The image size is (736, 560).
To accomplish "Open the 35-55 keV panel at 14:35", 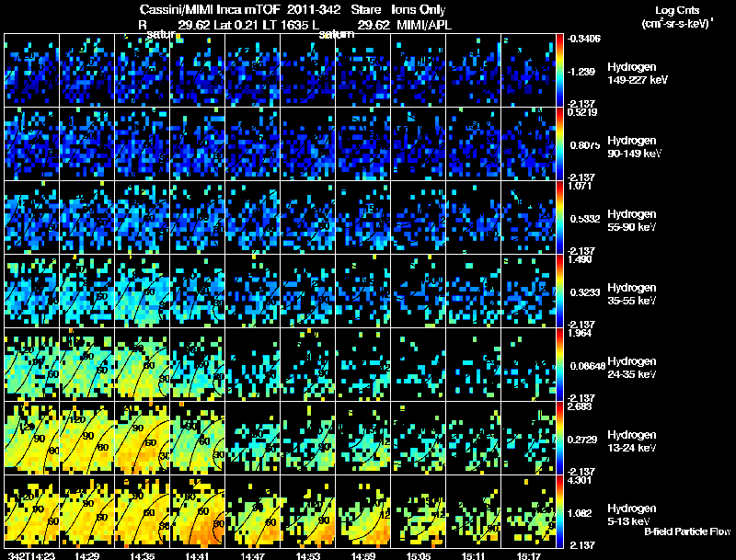I will pyautogui.click(x=143, y=291).
